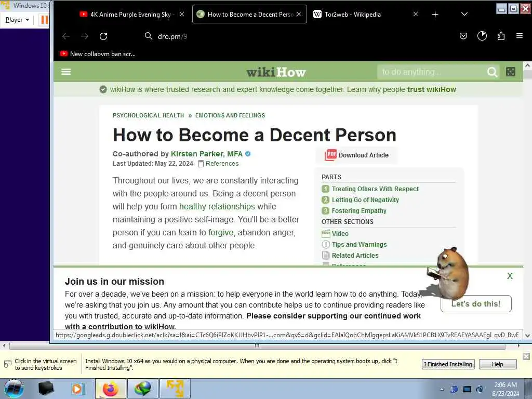Open the Pocket save icon in toolbar

(x=463, y=36)
